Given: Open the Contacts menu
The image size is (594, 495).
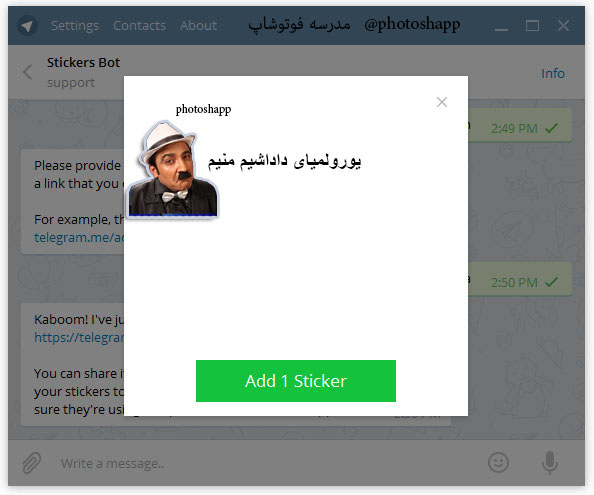Looking at the screenshot, I should 139,26.
